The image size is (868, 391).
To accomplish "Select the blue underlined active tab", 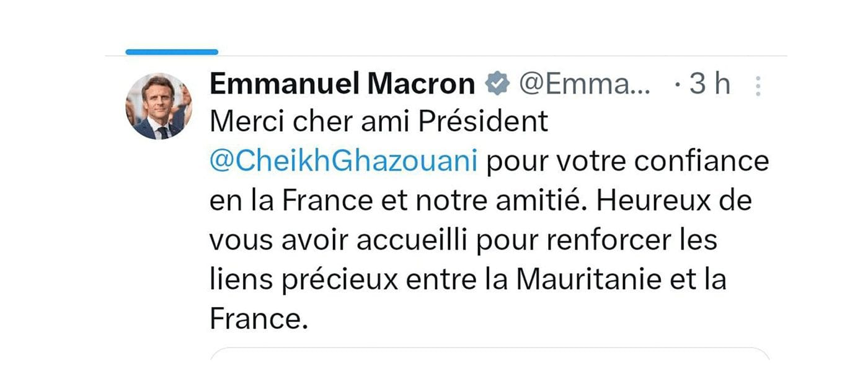I will (172, 52).
